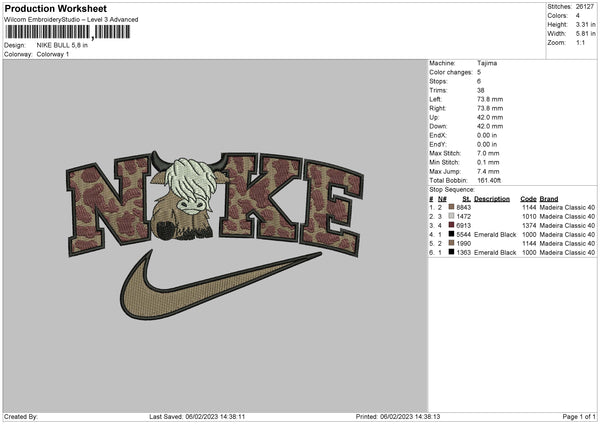
Task: Click the Down value 42.0 mm
Action: (x=490, y=126)
